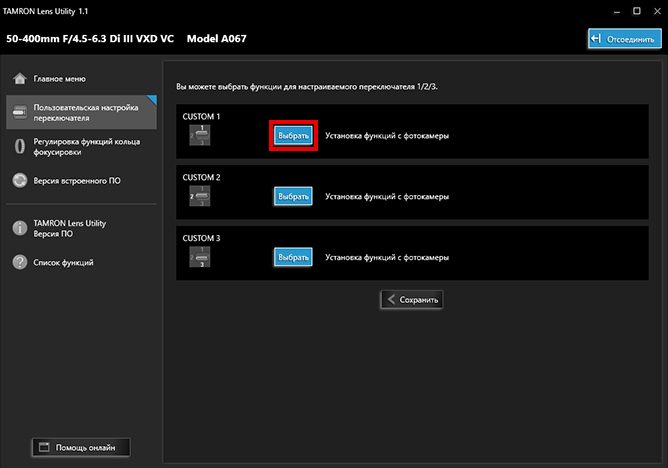Click the Сохранить button
The image size is (668, 468).
(x=412, y=300)
